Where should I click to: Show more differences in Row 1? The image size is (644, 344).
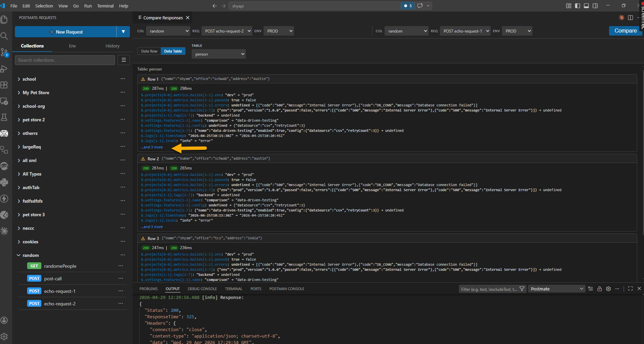click(152, 147)
